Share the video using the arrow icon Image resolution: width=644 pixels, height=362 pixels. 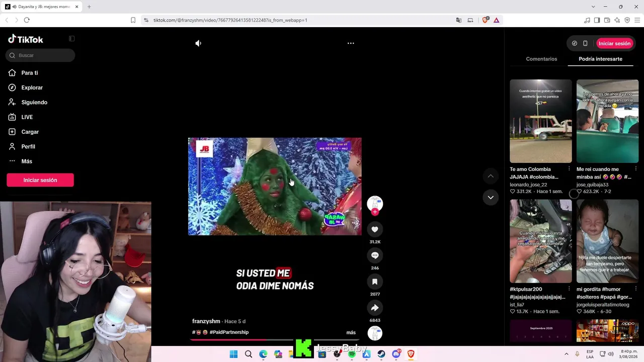pos(375,308)
